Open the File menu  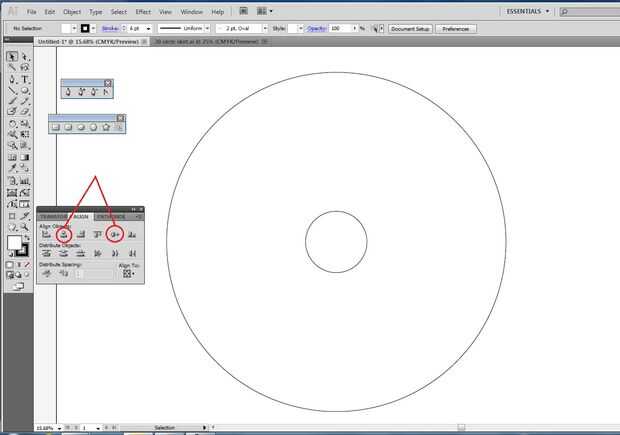click(32, 12)
